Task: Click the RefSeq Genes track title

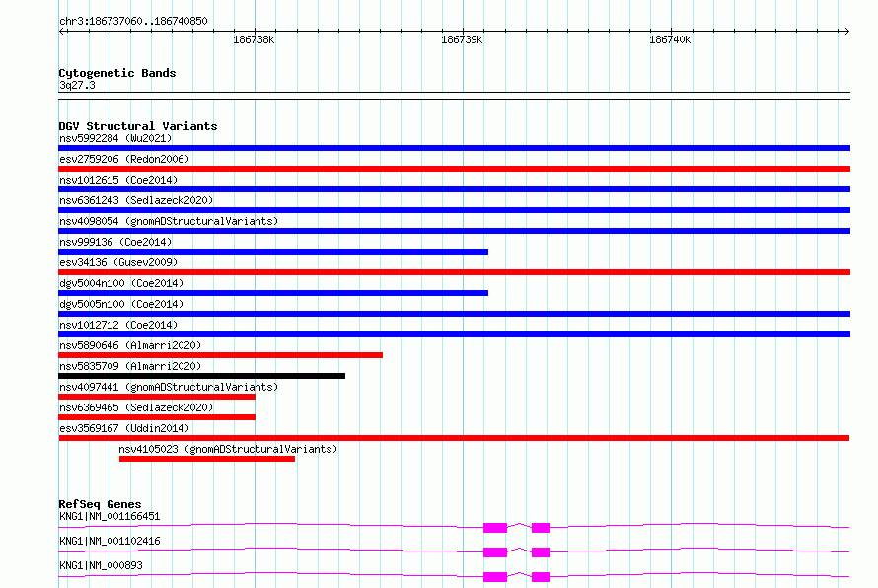Action: [100, 504]
